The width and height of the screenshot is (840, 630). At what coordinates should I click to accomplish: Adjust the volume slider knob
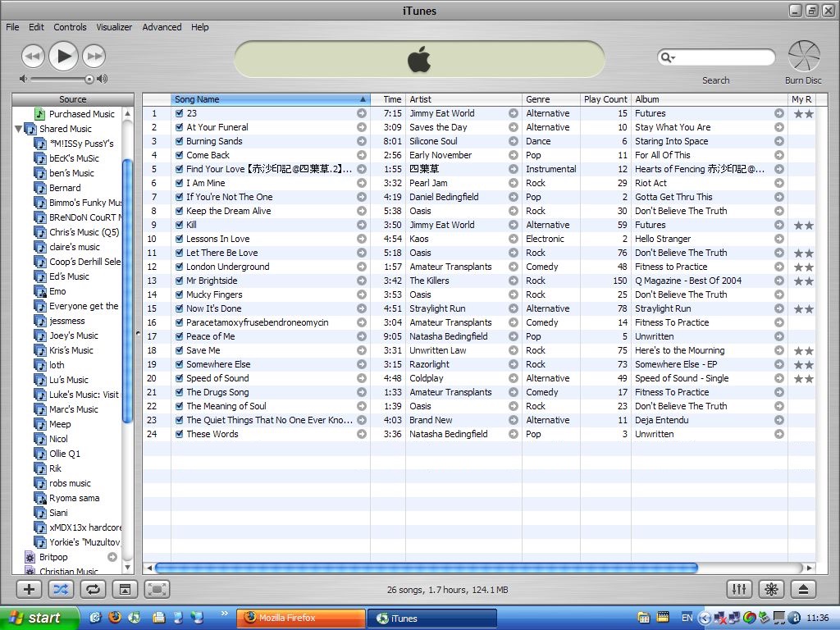click(x=89, y=79)
